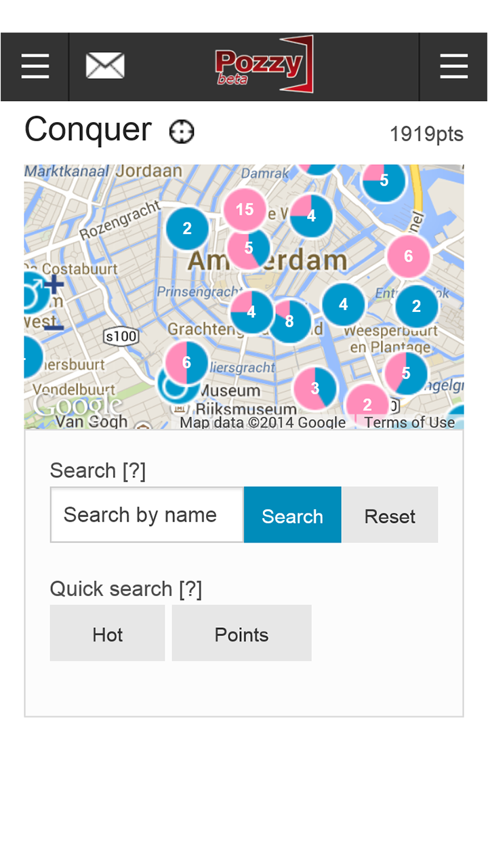
Task: Click the Pozzy beta logo
Action: point(264,65)
